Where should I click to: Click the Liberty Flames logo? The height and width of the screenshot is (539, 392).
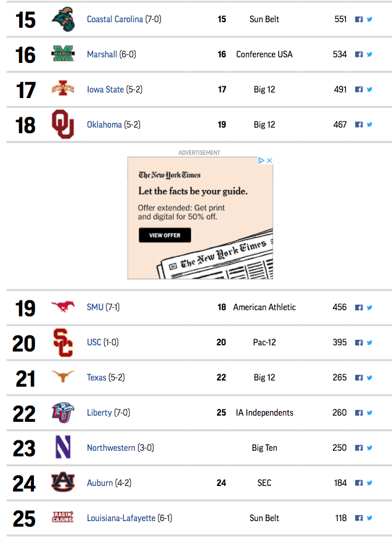point(63,413)
